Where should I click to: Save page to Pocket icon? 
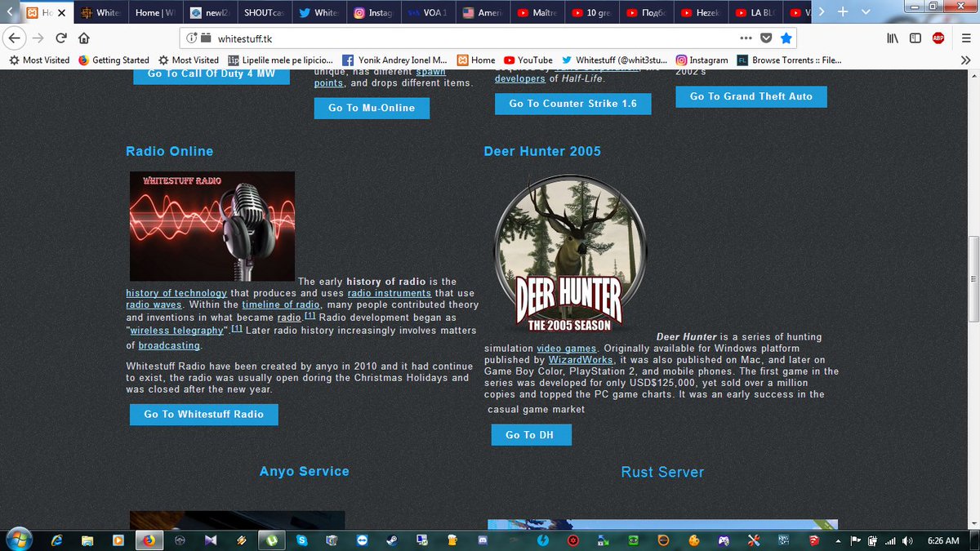(766, 38)
